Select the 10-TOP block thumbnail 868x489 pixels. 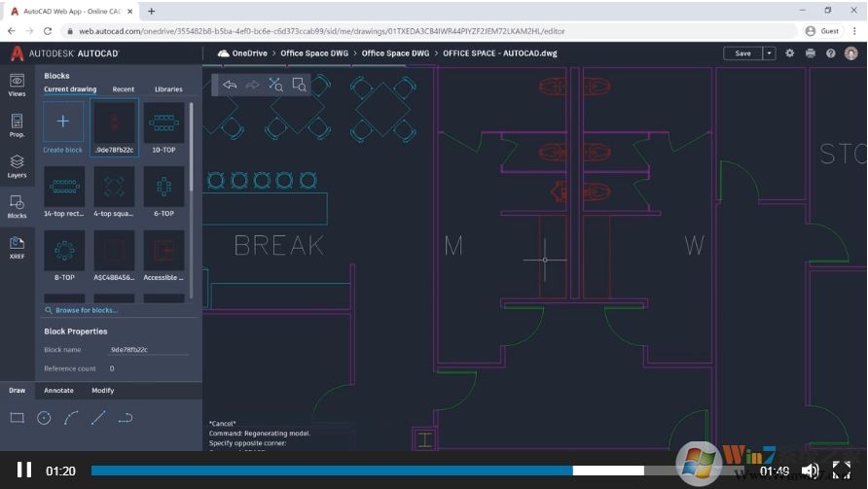pos(163,123)
